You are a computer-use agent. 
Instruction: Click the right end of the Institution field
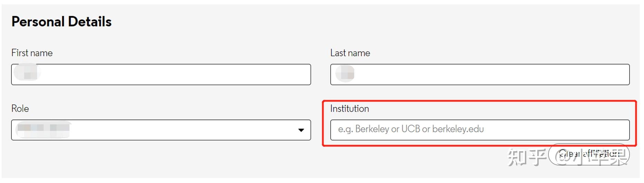point(618,130)
